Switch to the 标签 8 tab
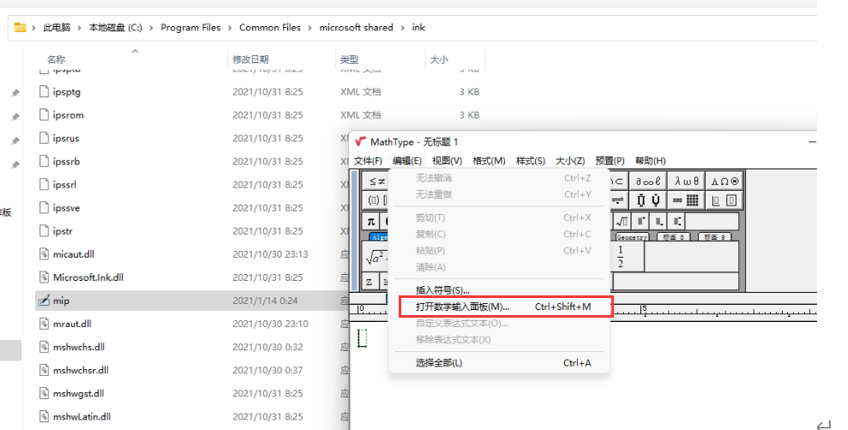Screen dimensions: 848x430 (x=674, y=237)
